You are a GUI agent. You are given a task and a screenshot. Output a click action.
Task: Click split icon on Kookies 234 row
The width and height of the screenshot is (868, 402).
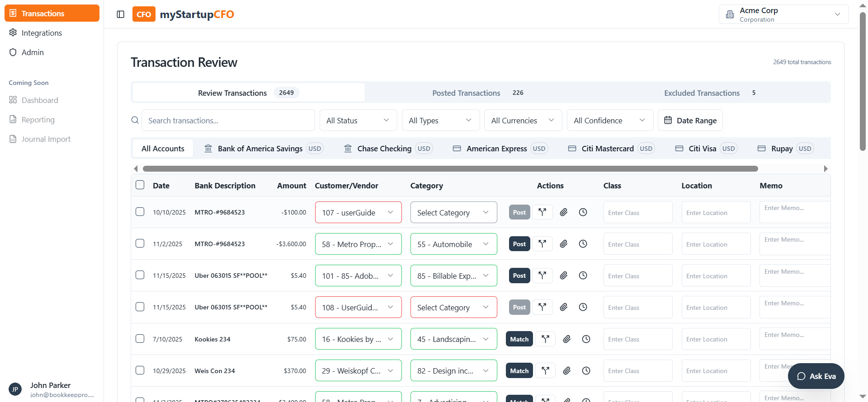pyautogui.click(x=545, y=339)
